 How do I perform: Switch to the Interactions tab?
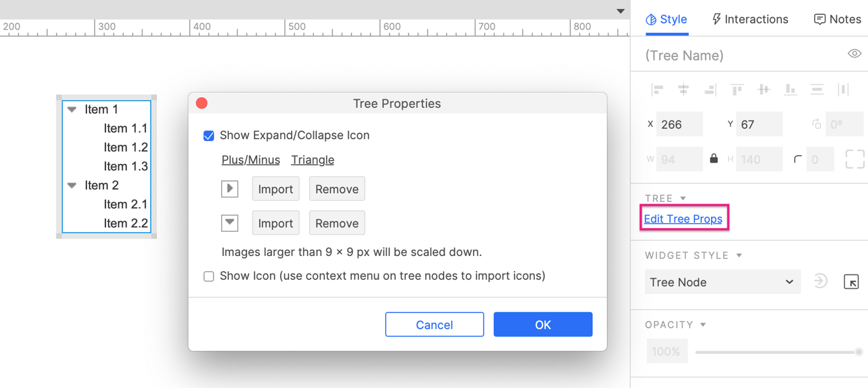tap(750, 19)
